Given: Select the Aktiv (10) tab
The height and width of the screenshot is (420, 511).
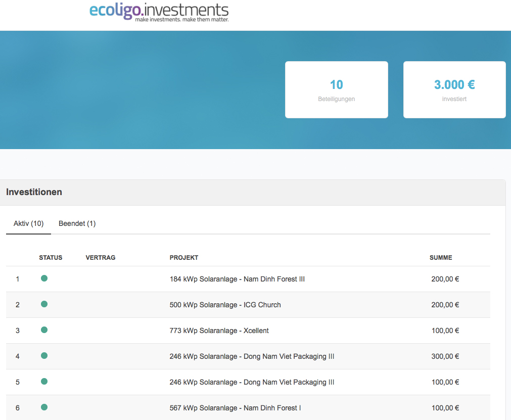Looking at the screenshot, I should point(28,223).
